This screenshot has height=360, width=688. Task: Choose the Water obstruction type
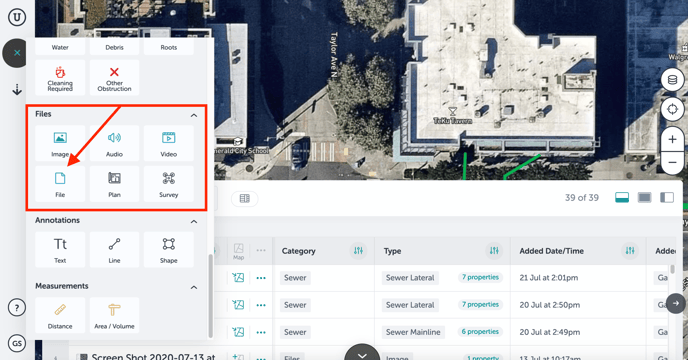60,47
